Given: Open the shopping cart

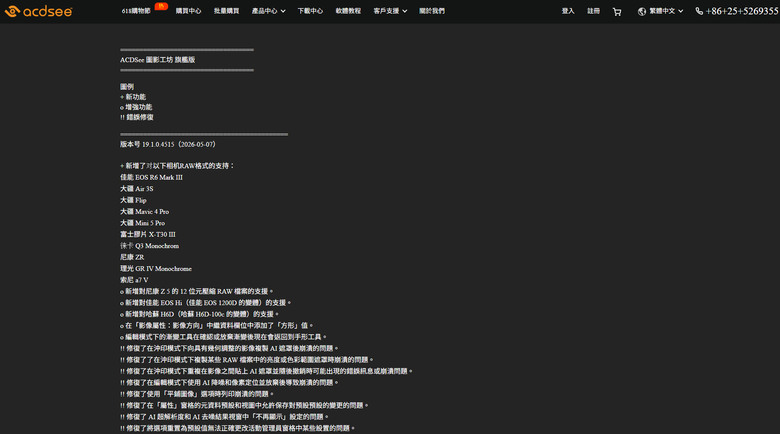Looking at the screenshot, I should pyautogui.click(x=617, y=11).
